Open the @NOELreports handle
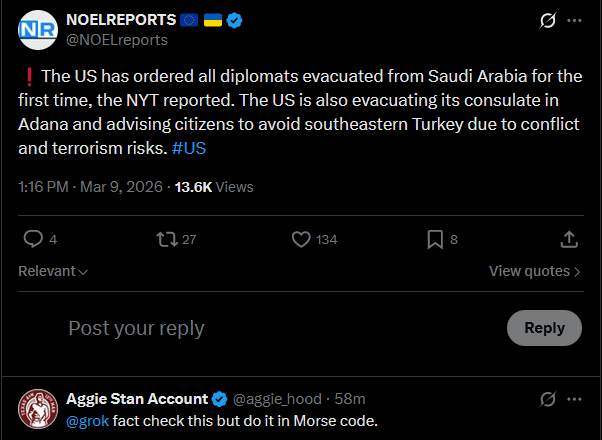Image resolution: width=602 pixels, height=440 pixels. (117, 40)
